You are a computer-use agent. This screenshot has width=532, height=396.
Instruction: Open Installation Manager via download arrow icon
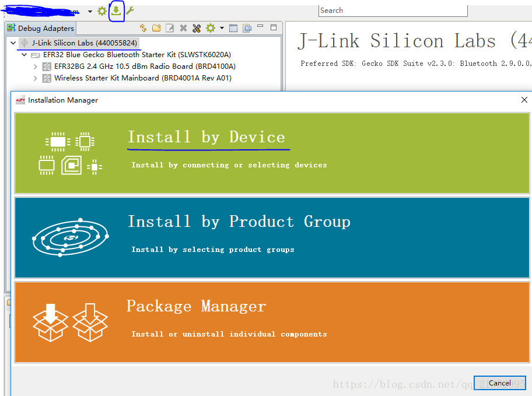coord(116,11)
